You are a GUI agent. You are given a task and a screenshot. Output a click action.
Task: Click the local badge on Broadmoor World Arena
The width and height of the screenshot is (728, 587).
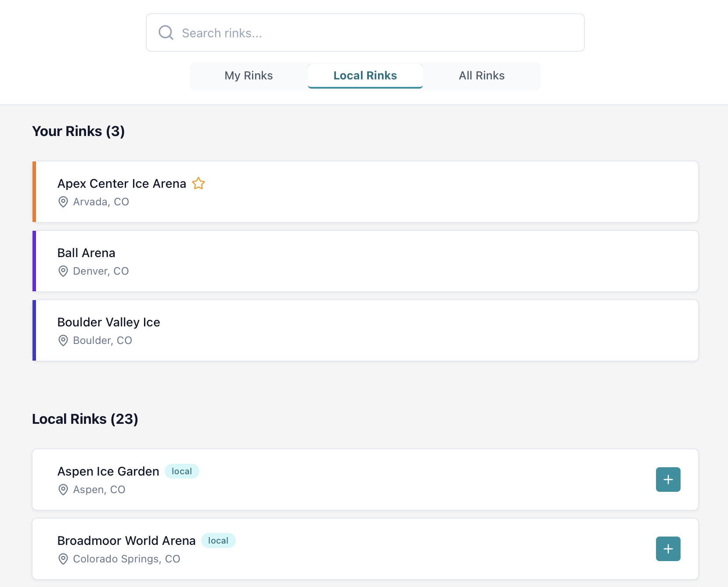[x=218, y=540]
